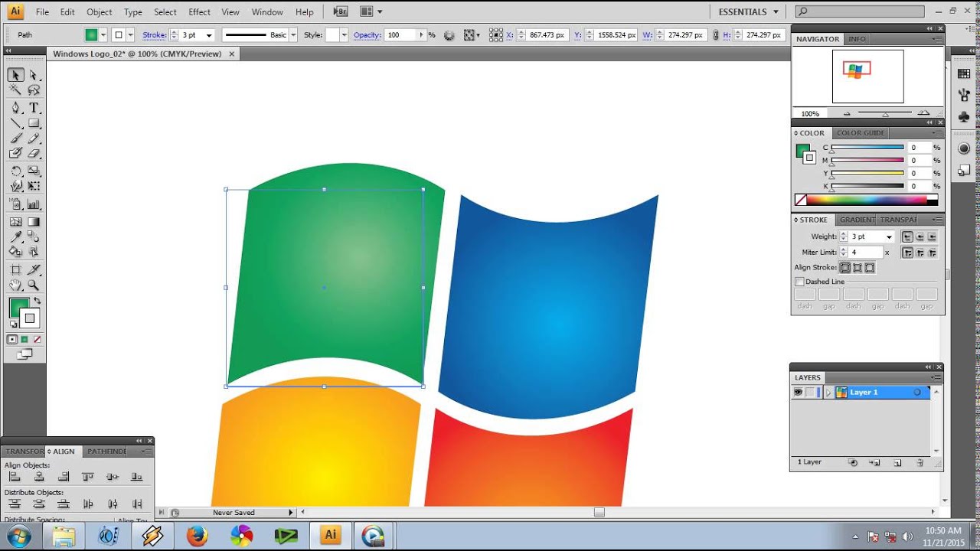Click Horizontal Distribute Center in Align panel
Viewport: 980px width, 551px height.
(113, 504)
